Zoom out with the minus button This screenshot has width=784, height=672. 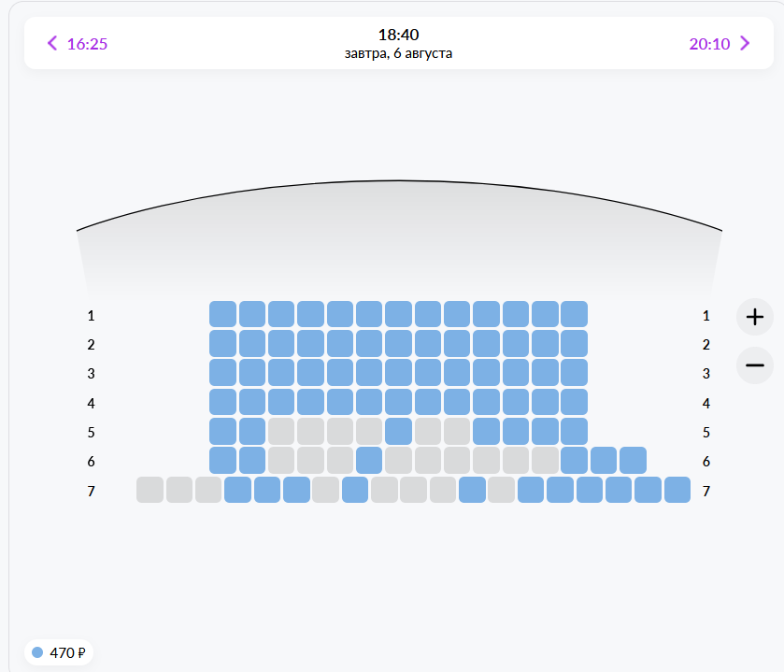[x=754, y=365]
